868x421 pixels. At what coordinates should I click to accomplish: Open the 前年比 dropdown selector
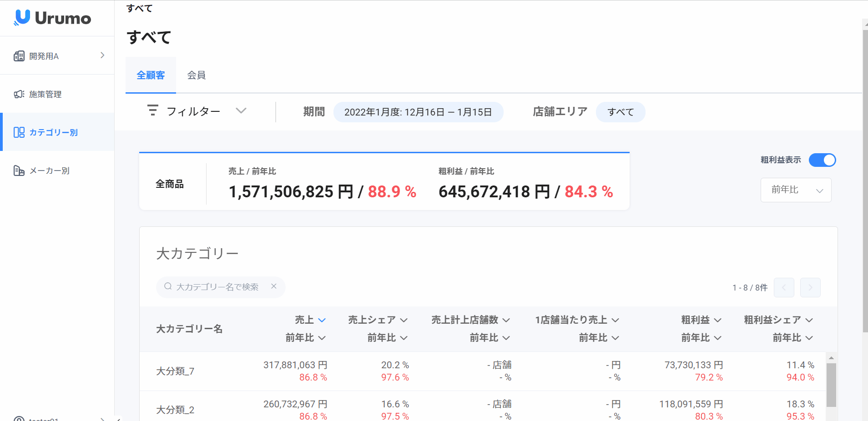pos(796,190)
